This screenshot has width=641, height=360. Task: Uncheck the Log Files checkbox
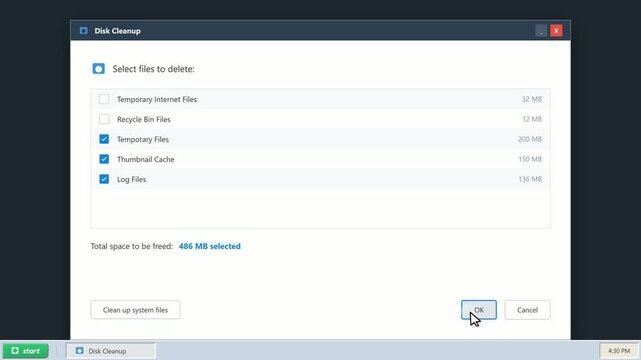coord(104,179)
